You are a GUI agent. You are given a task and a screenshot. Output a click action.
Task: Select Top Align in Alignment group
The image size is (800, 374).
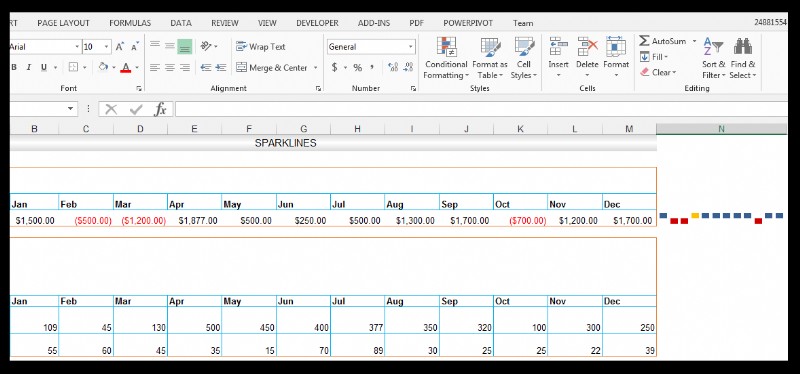[x=155, y=46]
